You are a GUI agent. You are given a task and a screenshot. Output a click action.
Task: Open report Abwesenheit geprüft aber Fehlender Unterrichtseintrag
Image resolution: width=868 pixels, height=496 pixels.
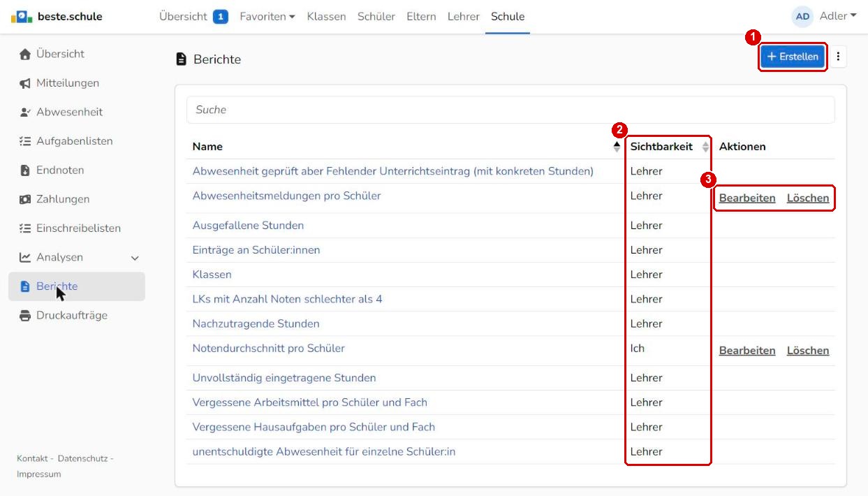coord(392,171)
